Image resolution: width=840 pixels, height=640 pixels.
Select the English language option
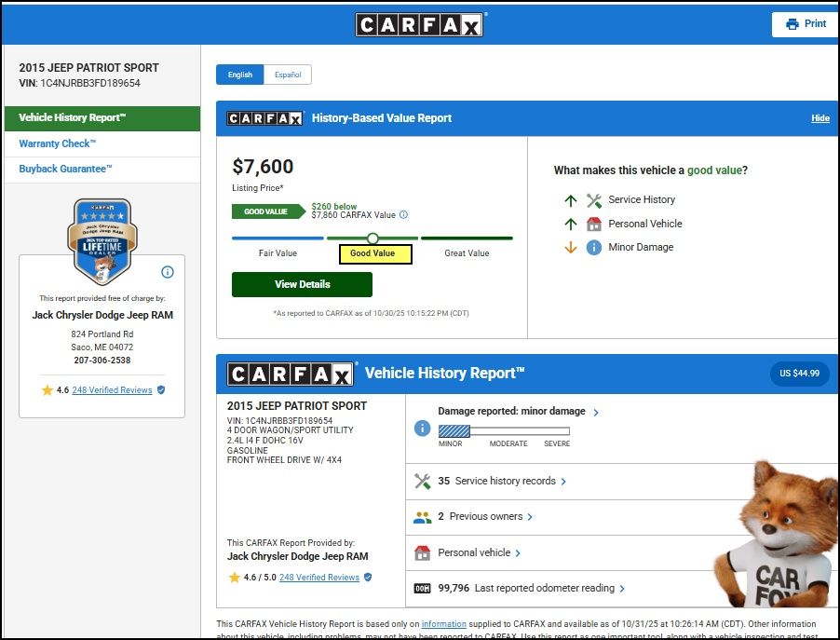click(239, 75)
